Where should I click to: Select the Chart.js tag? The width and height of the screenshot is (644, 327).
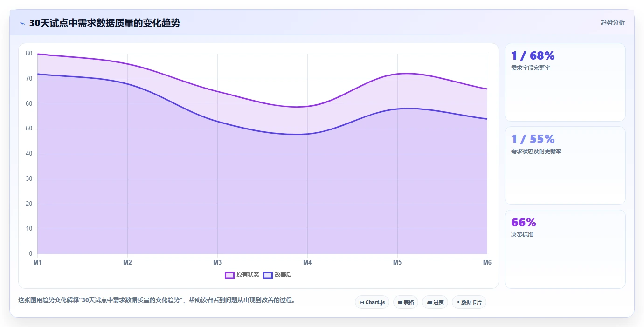(x=372, y=302)
